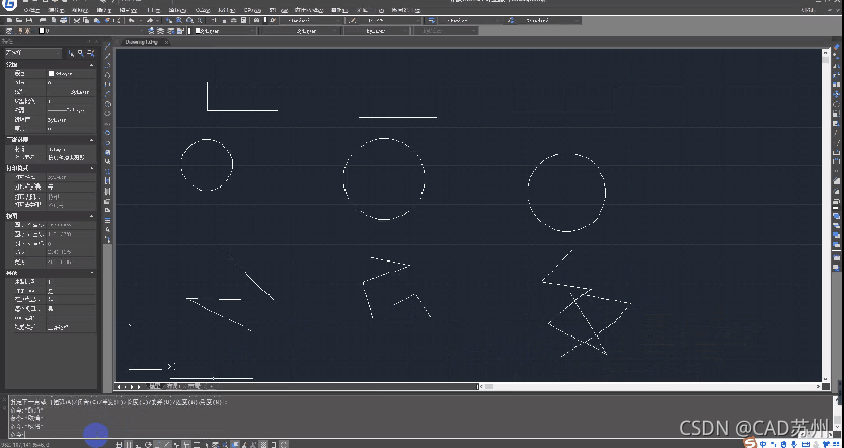Click the Sogou input method tray icon
Image resolution: width=844 pixels, height=448 pixels.
[750, 443]
